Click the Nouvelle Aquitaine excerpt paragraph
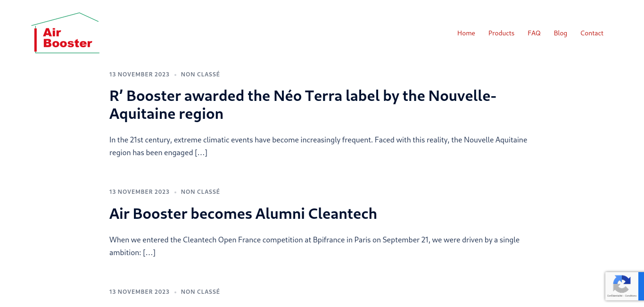The width and height of the screenshot is (644, 307). (x=318, y=146)
